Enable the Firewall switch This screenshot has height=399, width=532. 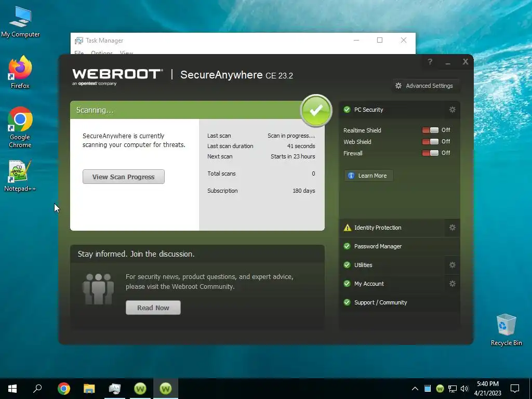pos(430,153)
